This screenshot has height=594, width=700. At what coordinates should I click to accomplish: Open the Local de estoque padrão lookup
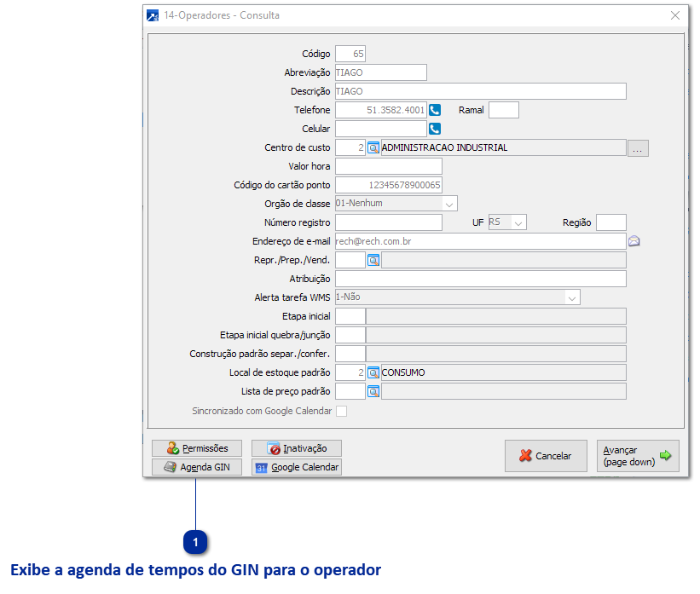[x=373, y=372]
